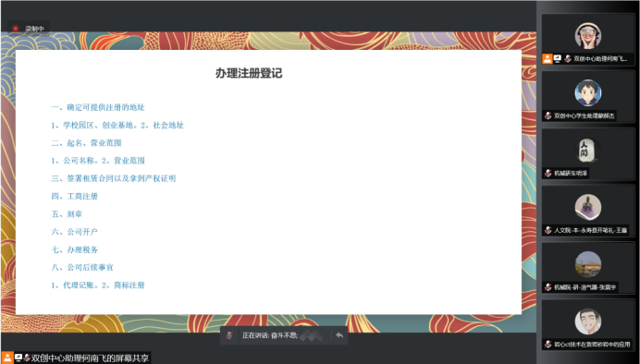Click muted mic icon beside 机械院-研 participant
This screenshot has height=364, width=640.
(x=548, y=287)
